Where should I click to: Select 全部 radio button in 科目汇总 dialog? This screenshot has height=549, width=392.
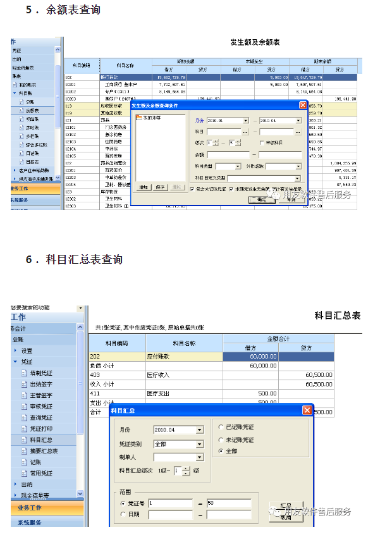point(221,451)
